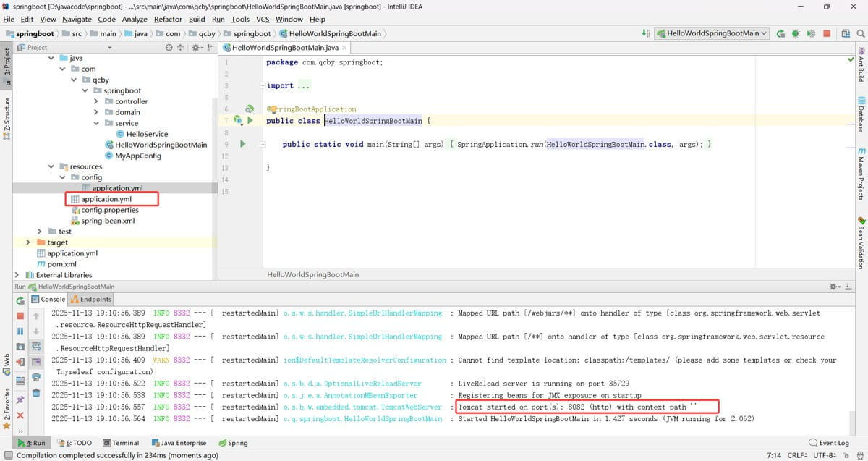Viewport: 868px width, 461px height.
Task: Collapse the service folder in tree
Action: [96, 123]
